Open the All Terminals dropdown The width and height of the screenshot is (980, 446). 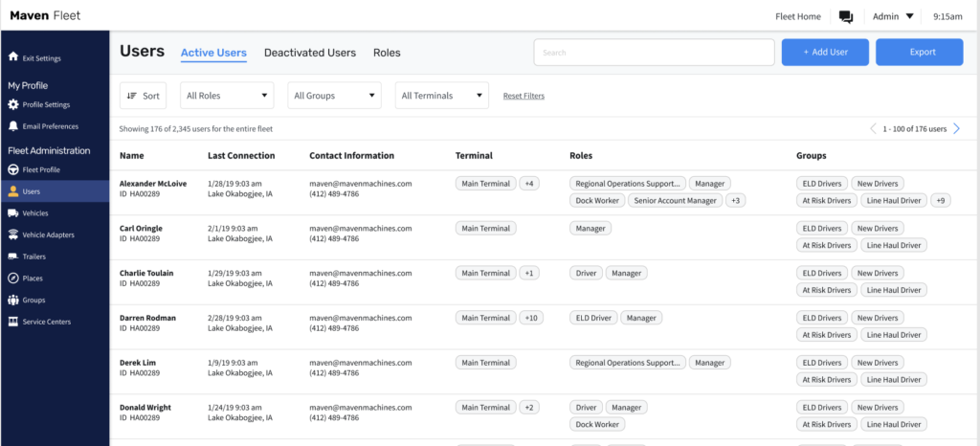point(442,96)
